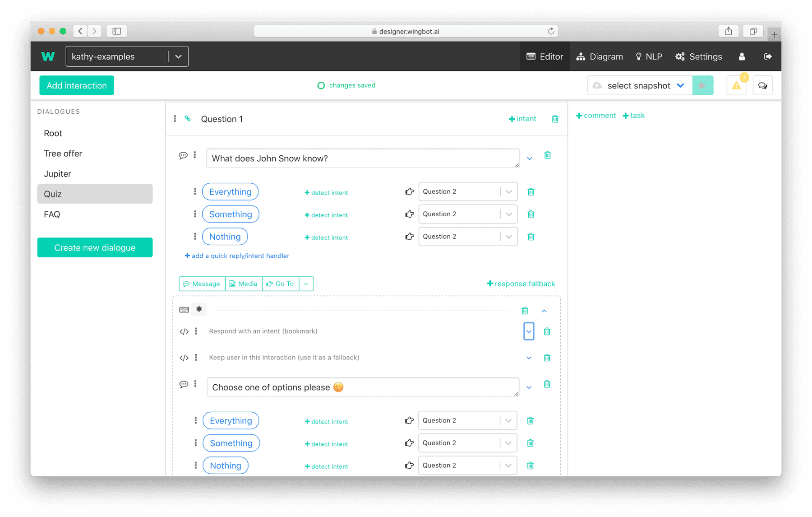
Task: Click the yellow warning notifications icon
Action: click(736, 85)
